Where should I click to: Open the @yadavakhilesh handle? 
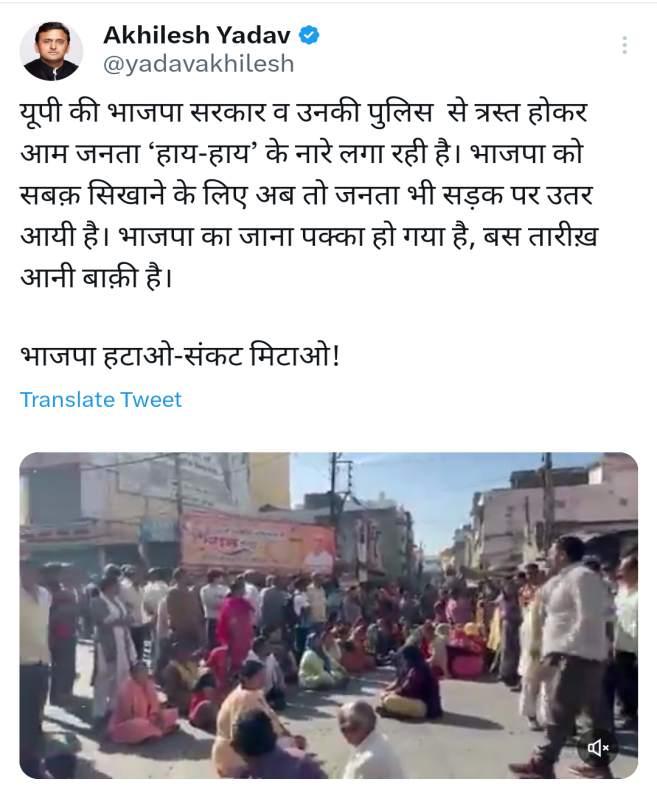[198, 64]
